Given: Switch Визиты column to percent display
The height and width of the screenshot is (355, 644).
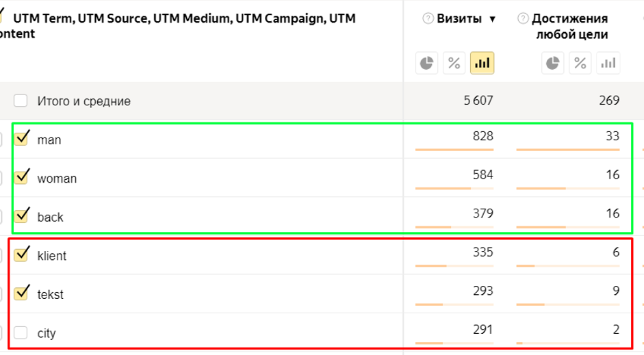Looking at the screenshot, I should click(x=454, y=63).
